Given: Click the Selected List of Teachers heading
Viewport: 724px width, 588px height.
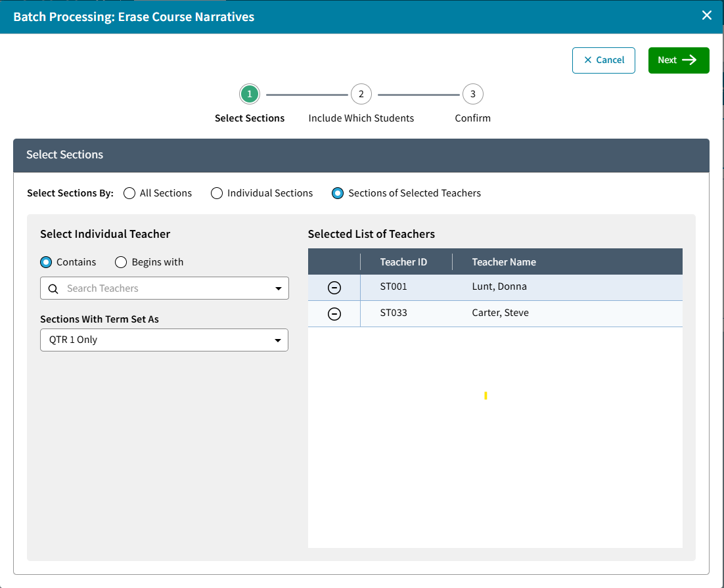Looking at the screenshot, I should pos(371,234).
